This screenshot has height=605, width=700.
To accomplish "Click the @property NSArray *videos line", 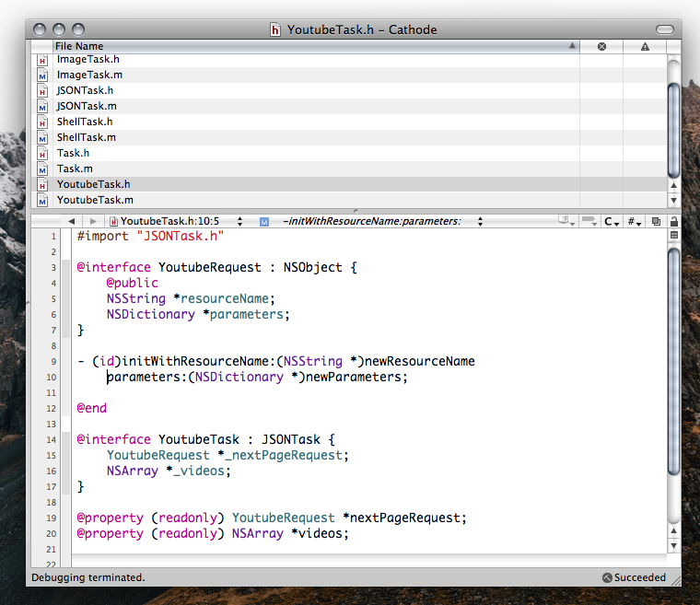I will click(213, 533).
